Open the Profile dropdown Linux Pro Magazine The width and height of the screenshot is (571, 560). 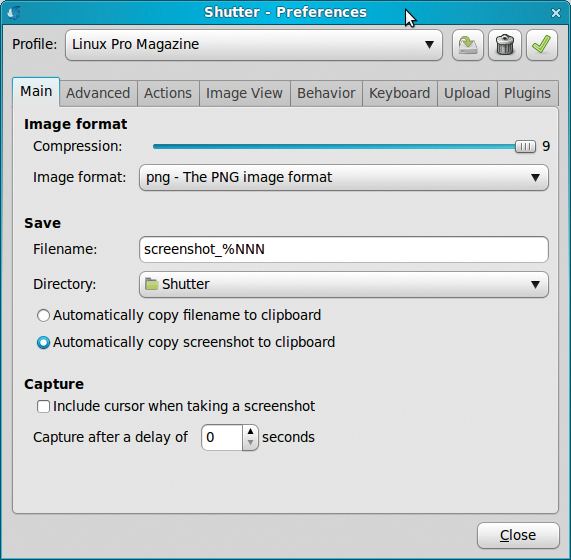click(x=254, y=45)
